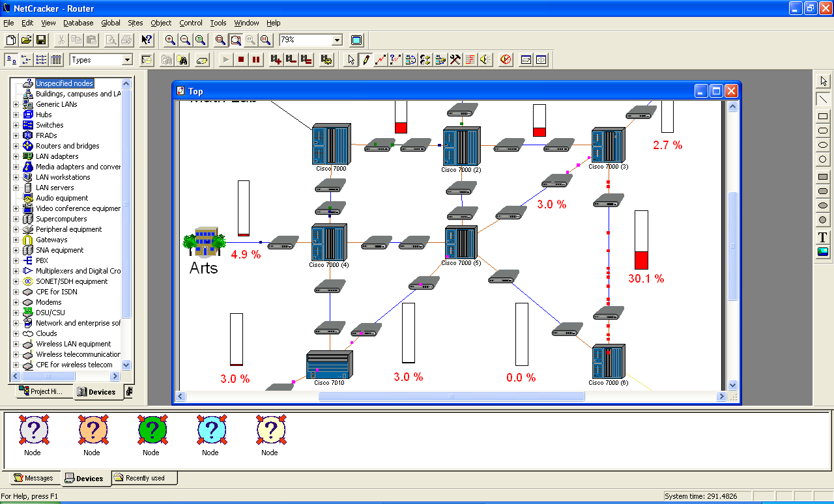
Task: Click the 4.9 % utilization bar near Arts
Action: click(244, 208)
